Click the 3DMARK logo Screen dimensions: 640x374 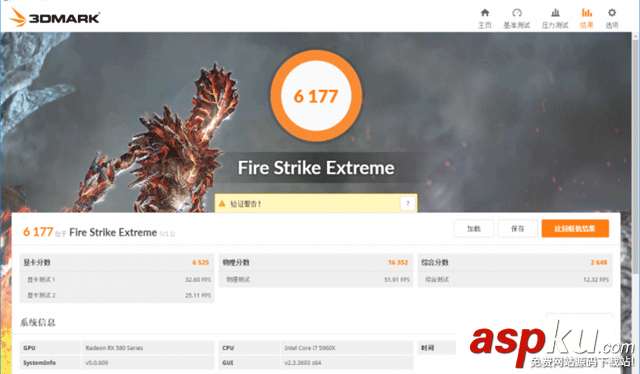[54, 18]
